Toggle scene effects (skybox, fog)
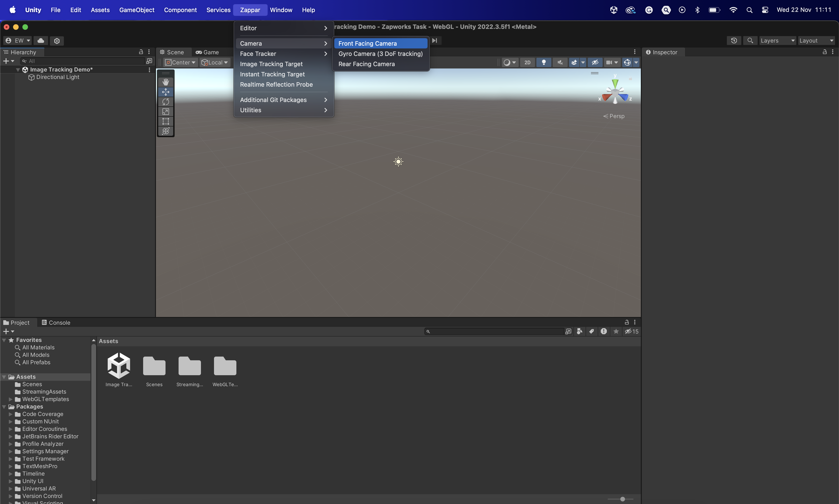Image resolution: width=839 pixels, height=504 pixels. [x=574, y=62]
